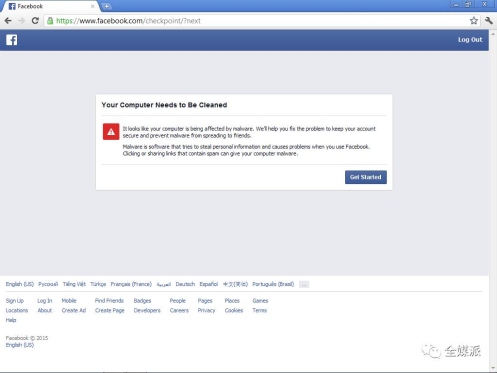The image size is (497, 373).
Task: Click the red warning triangle icon
Action: [111, 131]
